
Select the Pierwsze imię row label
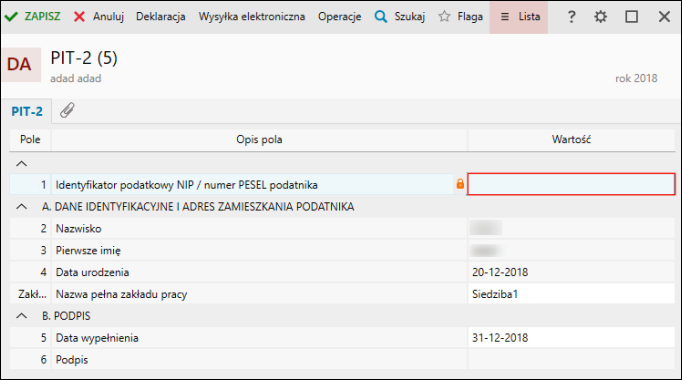click(88, 250)
